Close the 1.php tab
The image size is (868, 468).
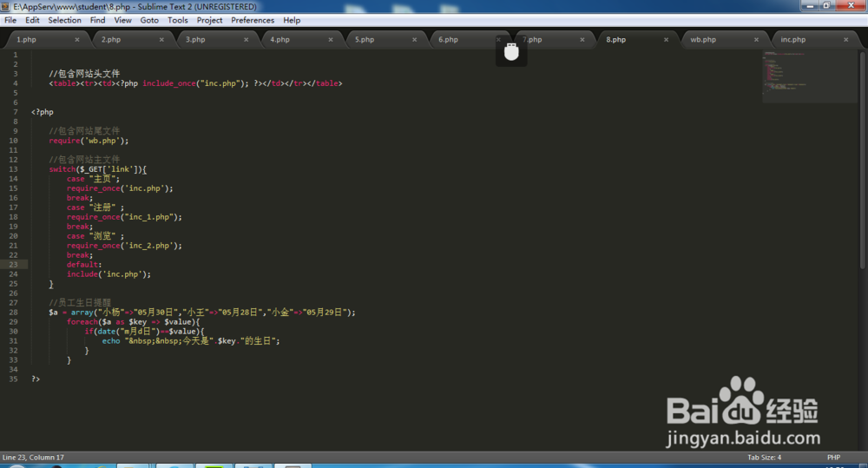point(77,40)
